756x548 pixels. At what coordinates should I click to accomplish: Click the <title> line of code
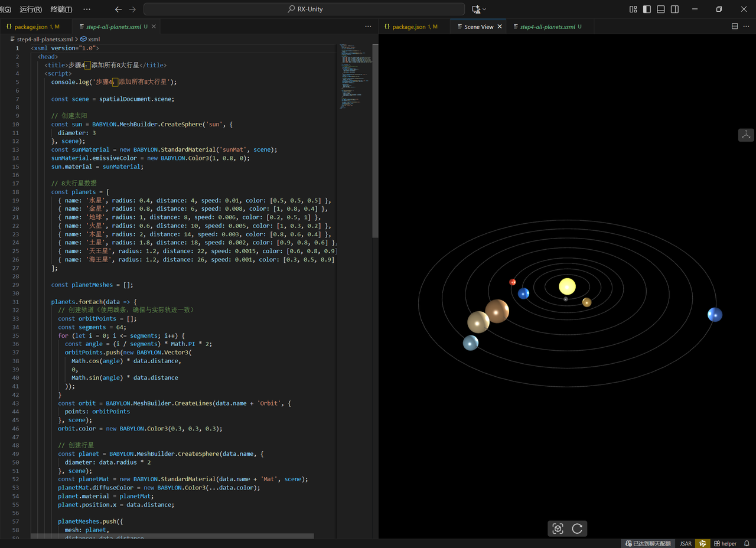(105, 65)
